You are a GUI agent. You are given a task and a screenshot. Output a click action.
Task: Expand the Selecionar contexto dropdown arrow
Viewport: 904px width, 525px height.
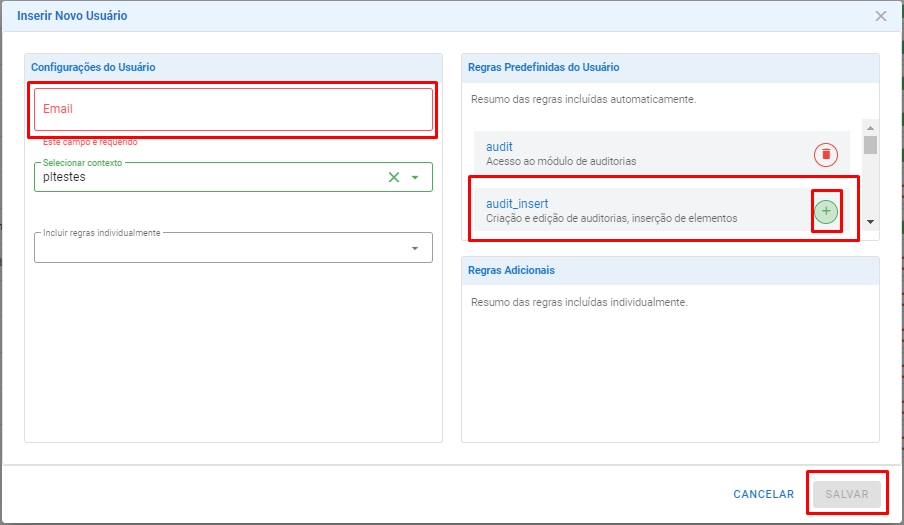[415, 177]
